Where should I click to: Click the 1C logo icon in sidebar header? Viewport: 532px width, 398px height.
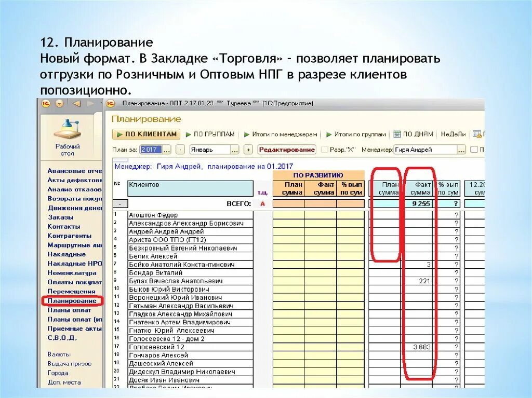pos(46,103)
